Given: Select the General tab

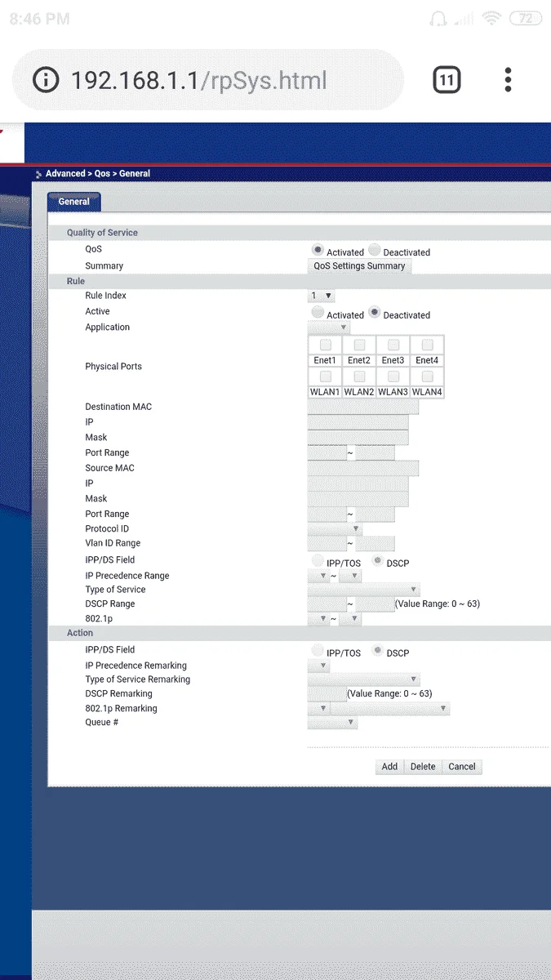Looking at the screenshot, I should click(x=73, y=202).
